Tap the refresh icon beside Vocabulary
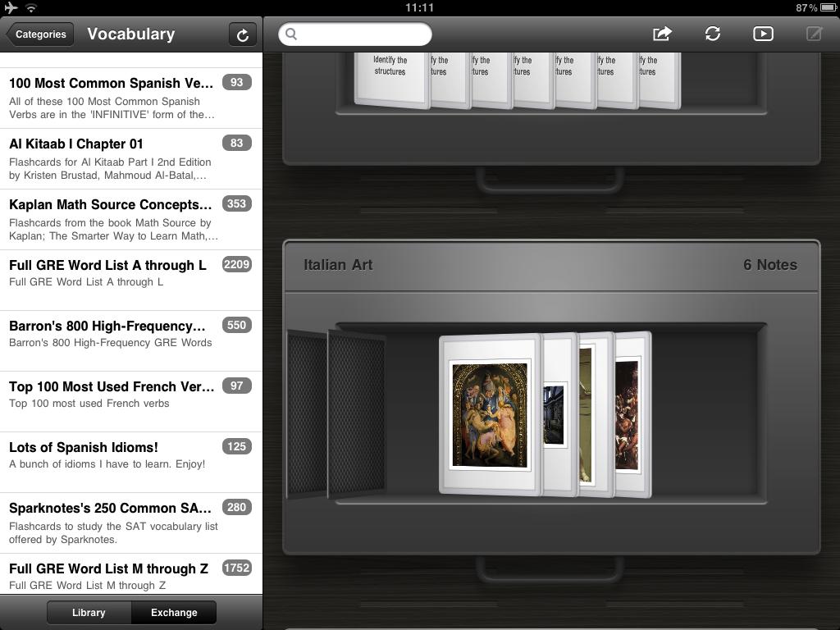Image resolution: width=840 pixels, height=630 pixels. pos(243,34)
